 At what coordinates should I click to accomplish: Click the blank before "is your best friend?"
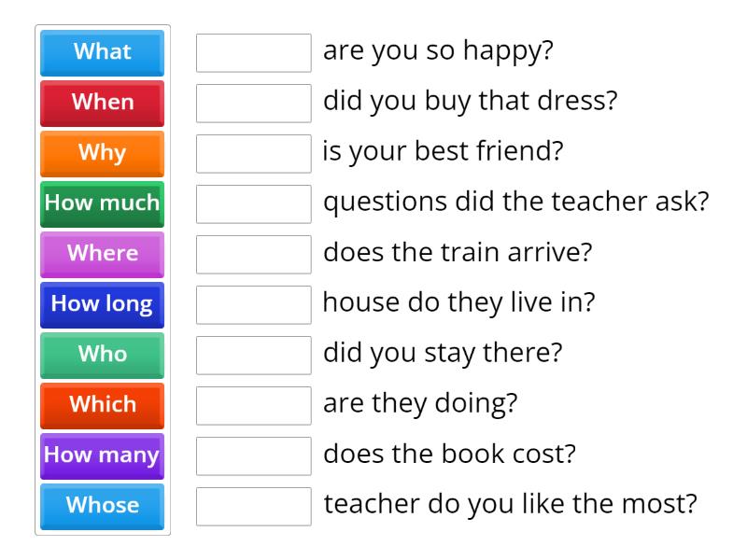253,153
